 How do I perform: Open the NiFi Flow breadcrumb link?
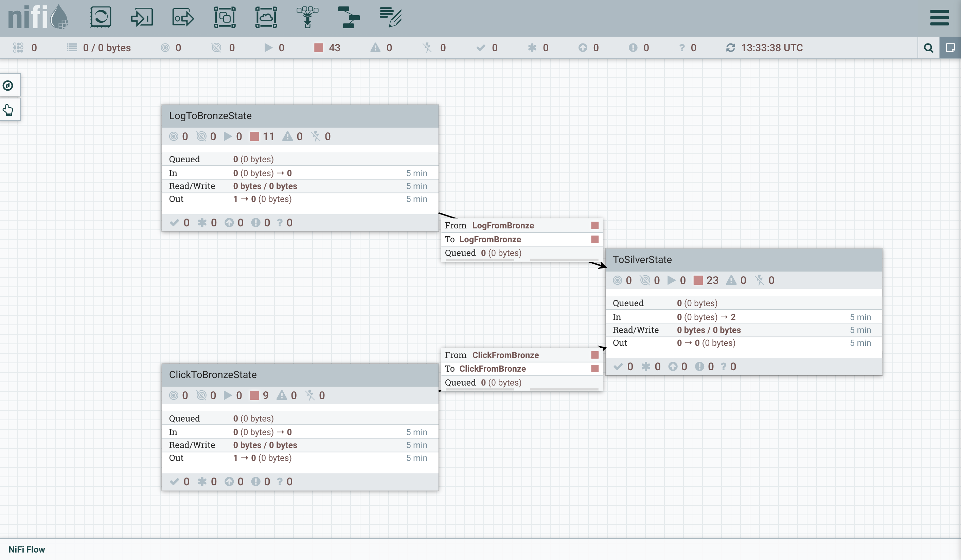pos(27,549)
